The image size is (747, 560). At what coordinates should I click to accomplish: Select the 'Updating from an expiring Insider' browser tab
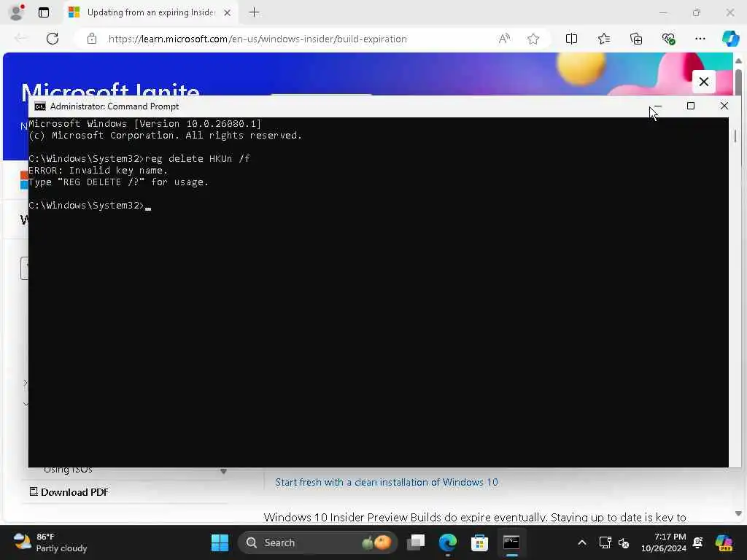tap(150, 12)
